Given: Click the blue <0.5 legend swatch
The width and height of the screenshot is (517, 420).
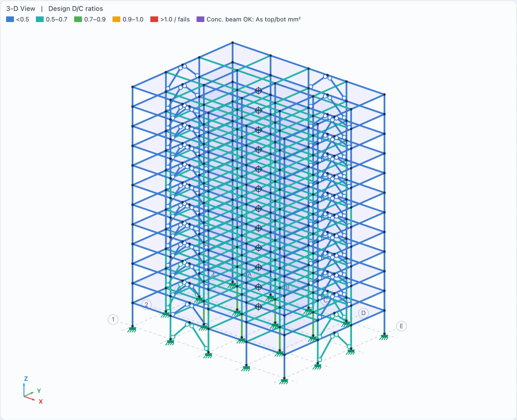Looking at the screenshot, I should coord(10,19).
